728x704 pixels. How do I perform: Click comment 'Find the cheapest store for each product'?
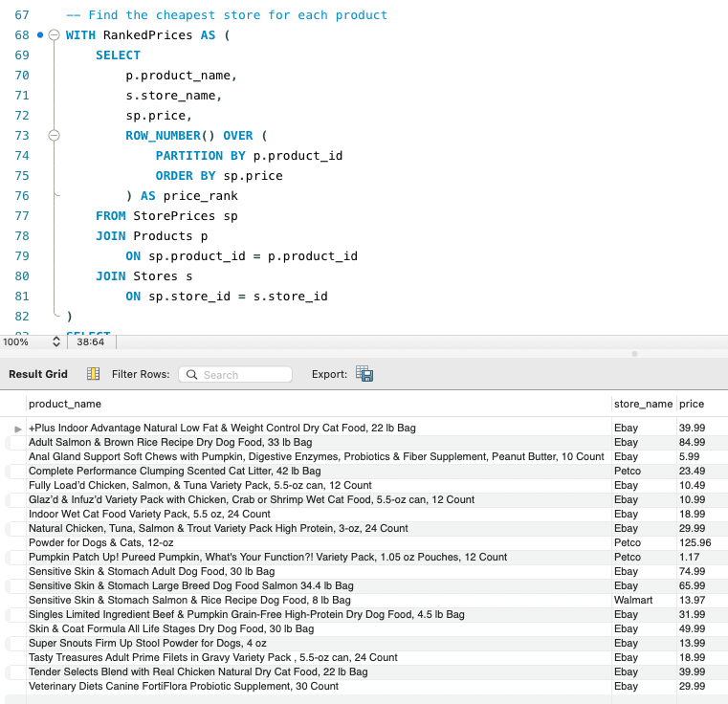[237, 15]
